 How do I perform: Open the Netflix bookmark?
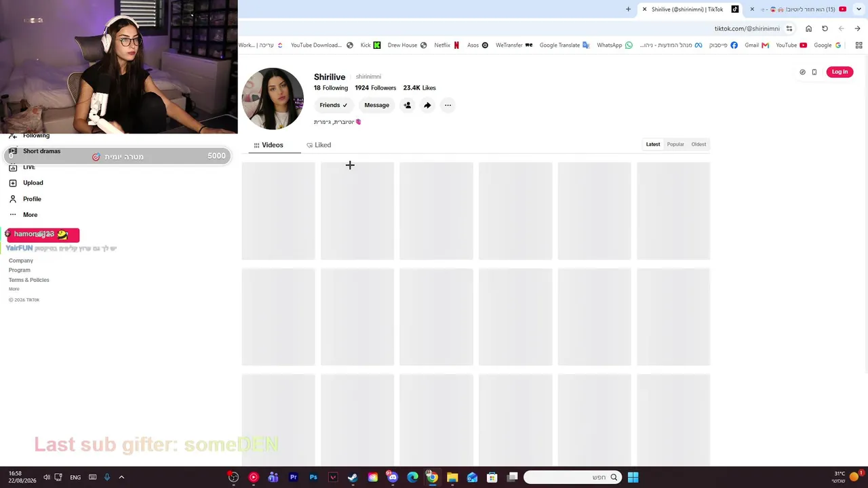(447, 45)
